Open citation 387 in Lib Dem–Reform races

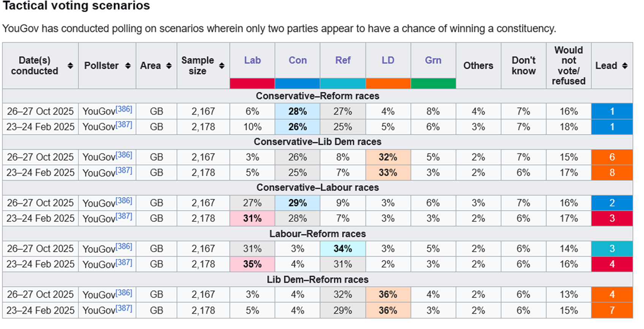coord(124,308)
